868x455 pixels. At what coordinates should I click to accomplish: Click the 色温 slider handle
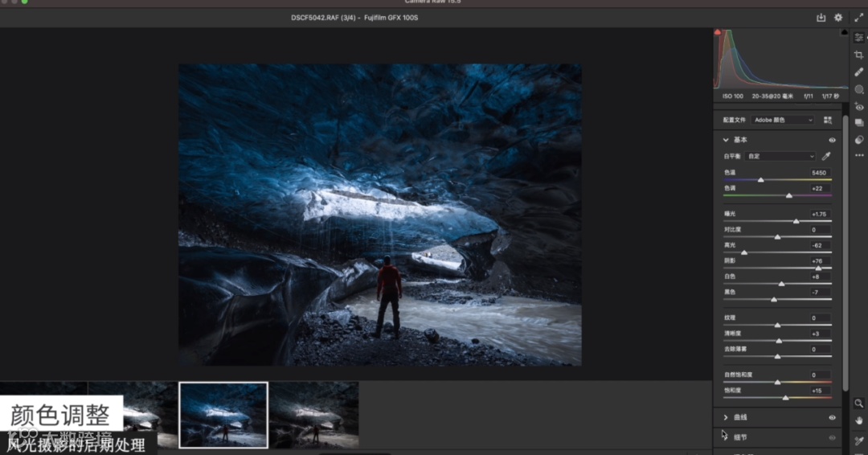pyautogui.click(x=760, y=180)
